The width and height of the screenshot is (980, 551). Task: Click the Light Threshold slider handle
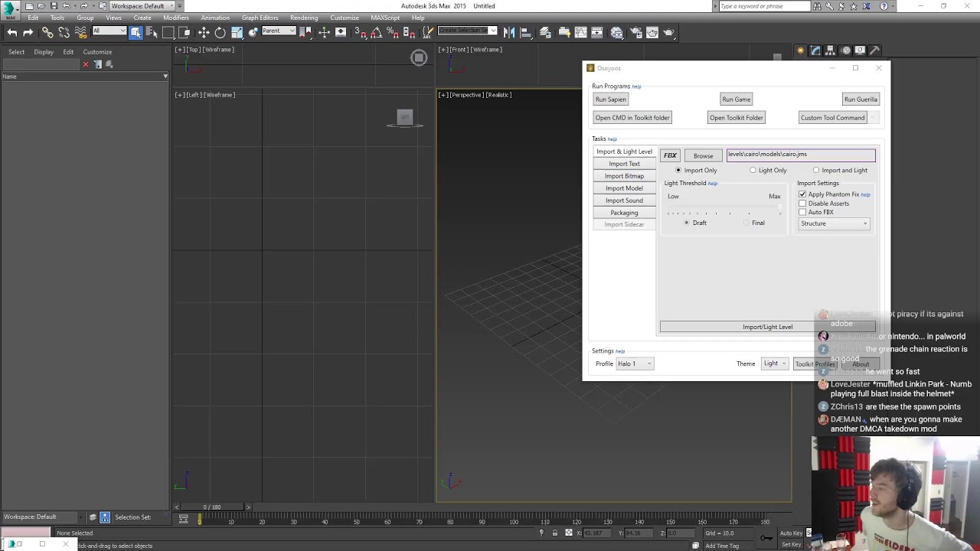tap(780, 206)
